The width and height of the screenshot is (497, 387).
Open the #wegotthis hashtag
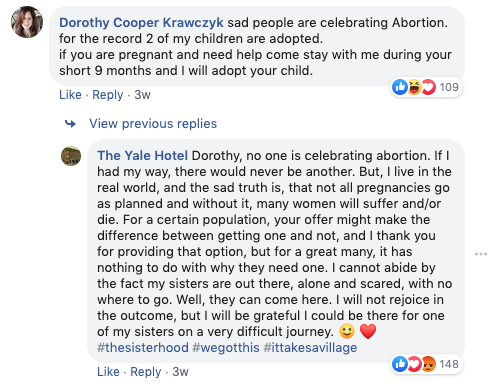226,348
